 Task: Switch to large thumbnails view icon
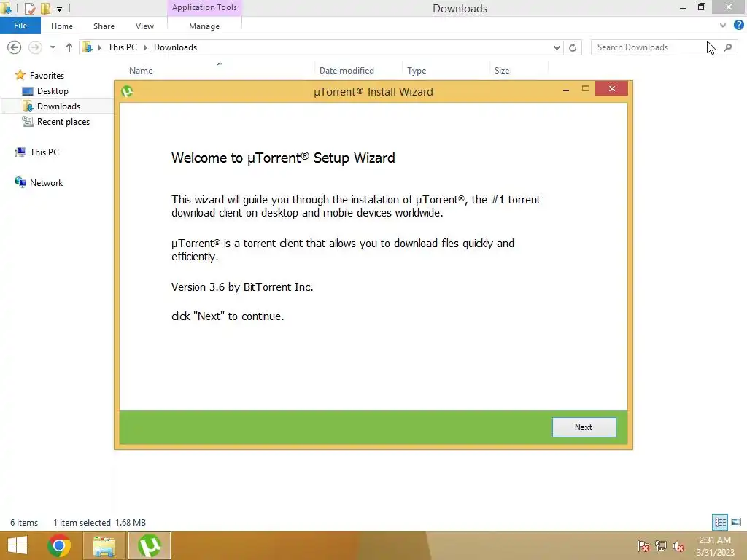[736, 522]
